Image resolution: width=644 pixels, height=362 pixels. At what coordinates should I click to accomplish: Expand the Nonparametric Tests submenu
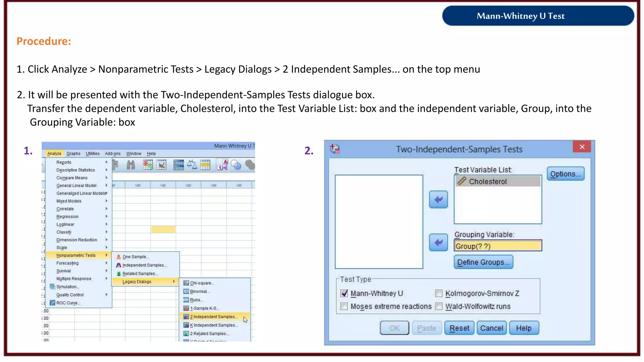tap(79, 255)
